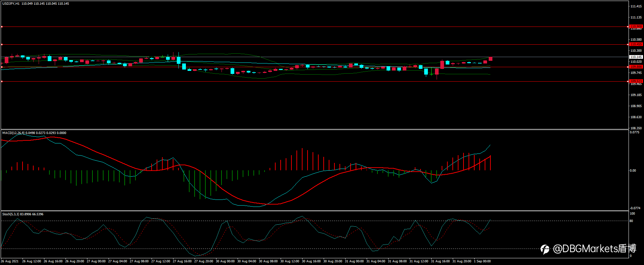This screenshot has height=265, width=644.
Task: Click the 30 Aug 00:00 time label
Action: (225, 261)
